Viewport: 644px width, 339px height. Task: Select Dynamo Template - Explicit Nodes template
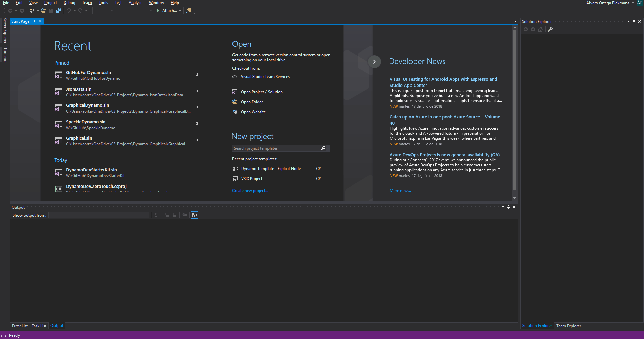click(272, 169)
